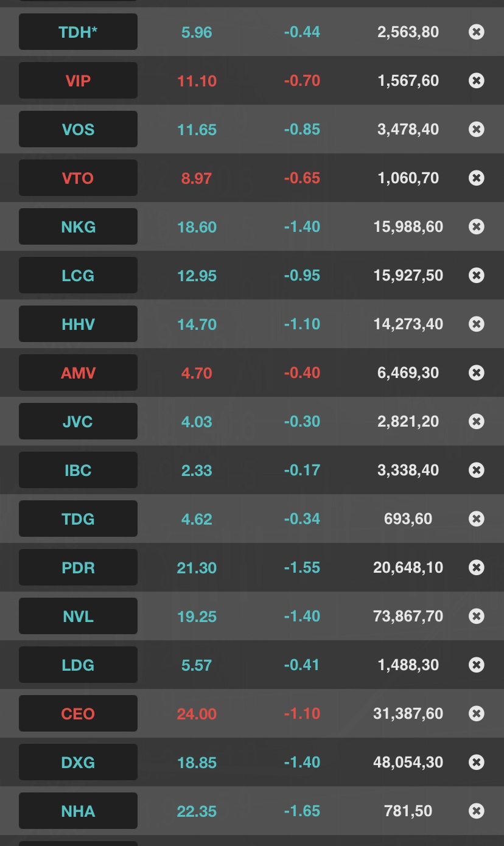Screen dimensions: 504x846
Task: Tap the AMV ticker button
Action: (x=78, y=372)
